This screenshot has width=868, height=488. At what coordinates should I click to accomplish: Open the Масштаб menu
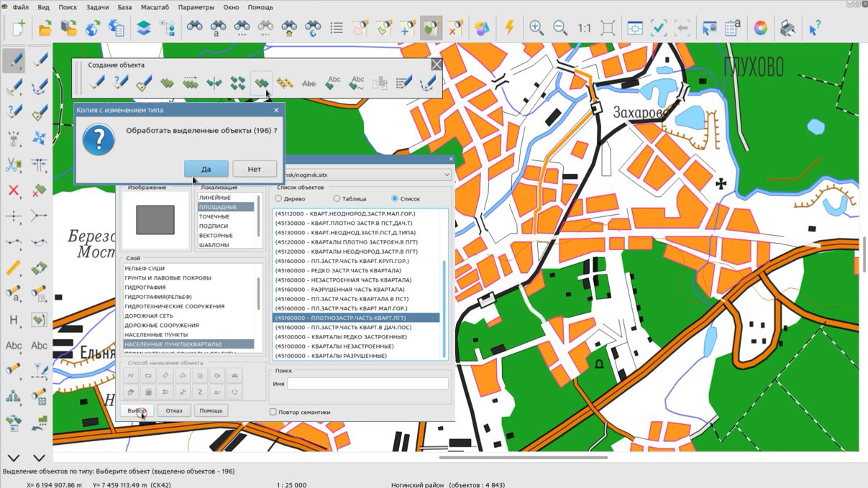(x=155, y=7)
